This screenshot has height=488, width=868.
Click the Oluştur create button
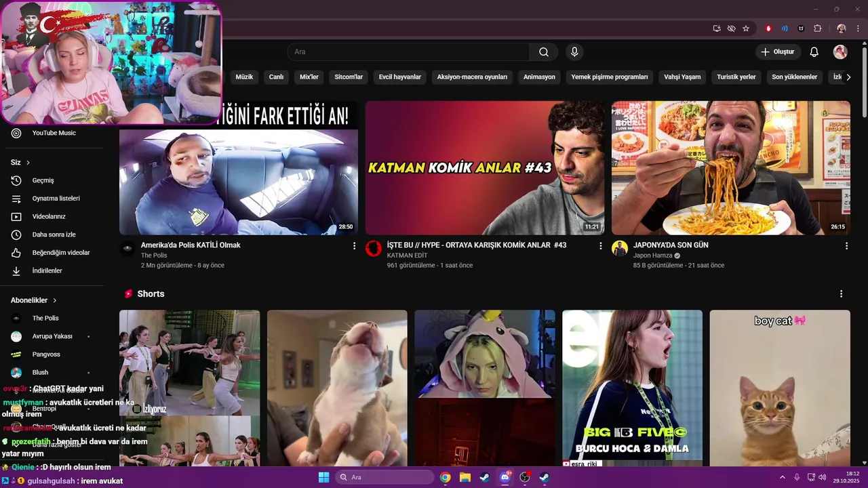tap(778, 52)
